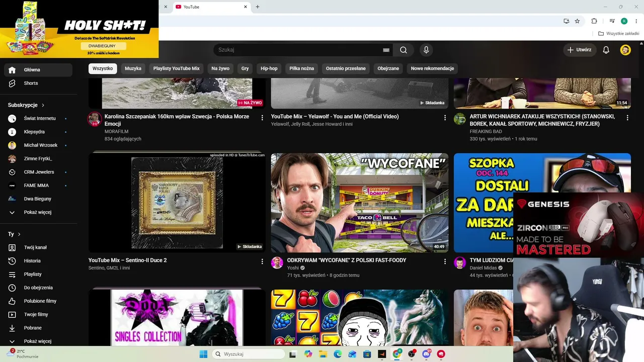The image size is (644, 362).
Task: Expand Pokaż więcej below Pobrane
Action: pyautogui.click(x=38, y=341)
